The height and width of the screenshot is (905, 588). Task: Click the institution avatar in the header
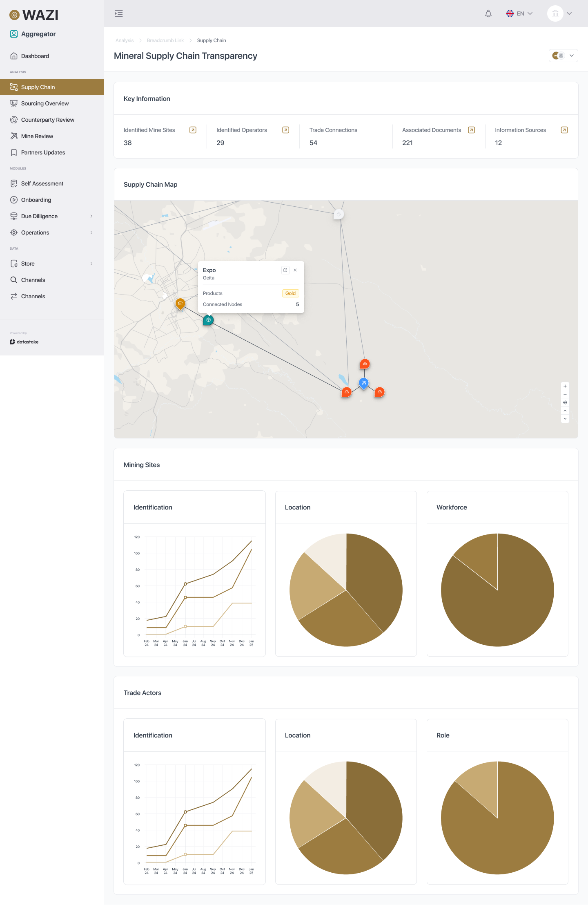[555, 13]
